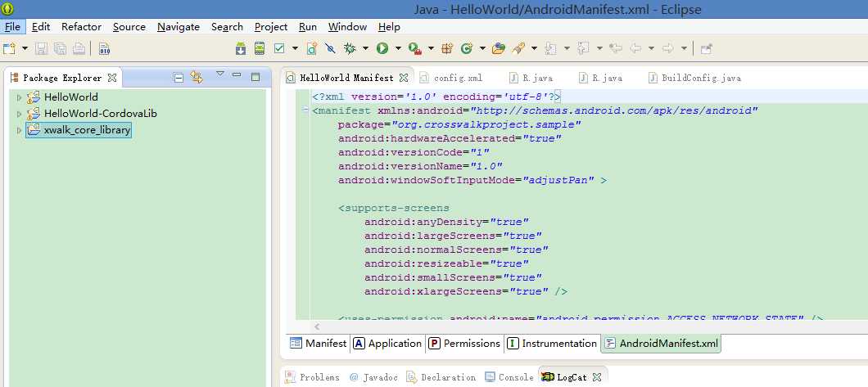The width and height of the screenshot is (868, 387).
Task: Select the HelloWorld-CordovaLib project
Action: 100,114
